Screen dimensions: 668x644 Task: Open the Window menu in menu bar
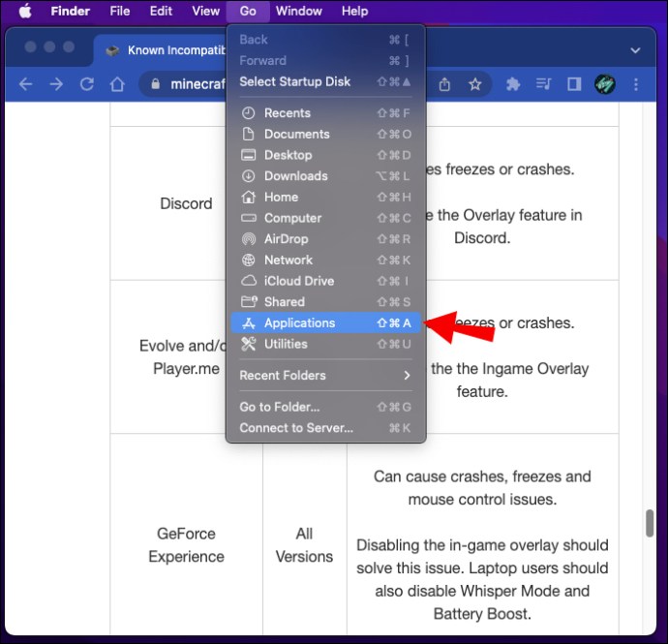[298, 12]
